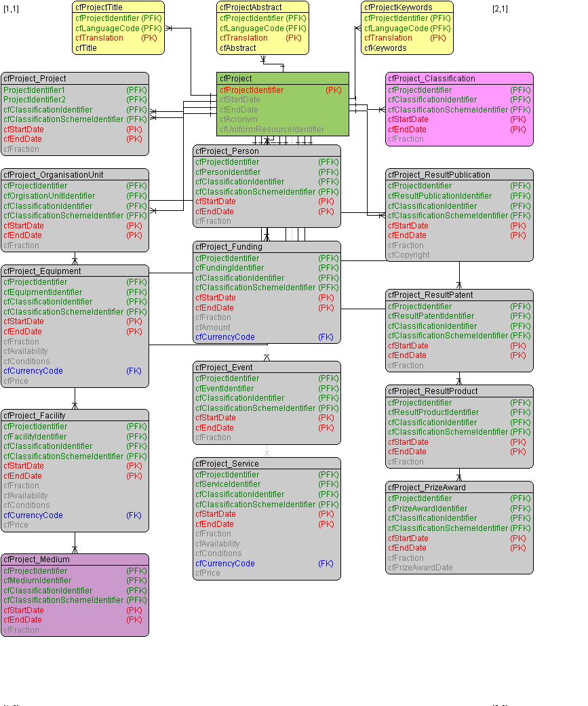Select cfStartDate in the green cfProject table
588x706 pixels.
pos(240,100)
